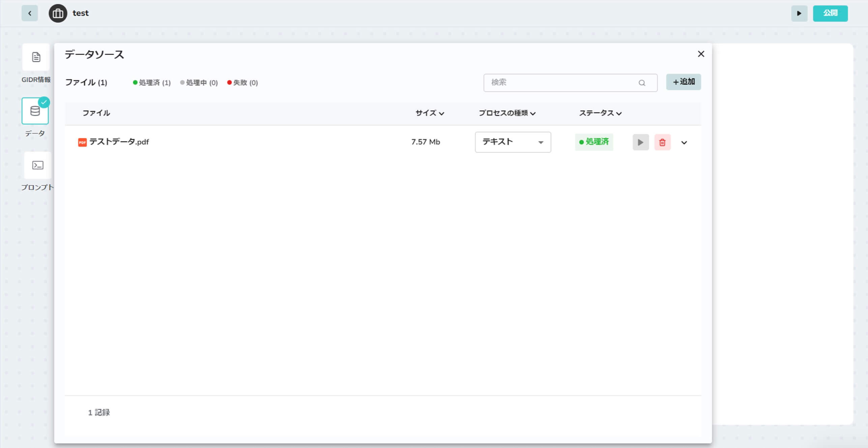Click the PDF file icon for テストデータ.pdf

click(82, 142)
